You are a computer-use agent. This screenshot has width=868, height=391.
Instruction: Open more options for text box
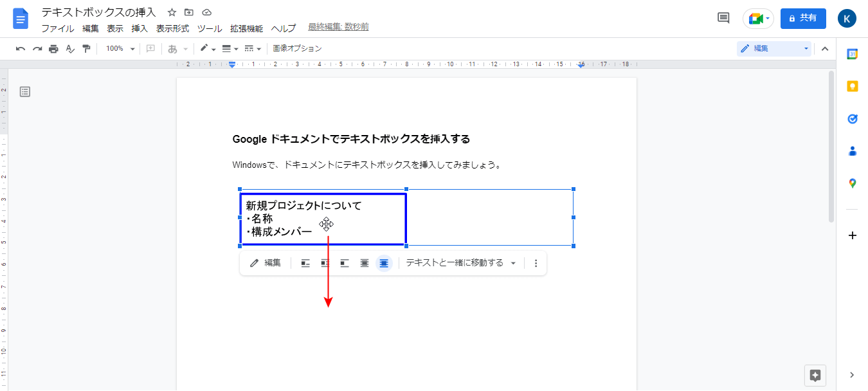pyautogui.click(x=536, y=263)
